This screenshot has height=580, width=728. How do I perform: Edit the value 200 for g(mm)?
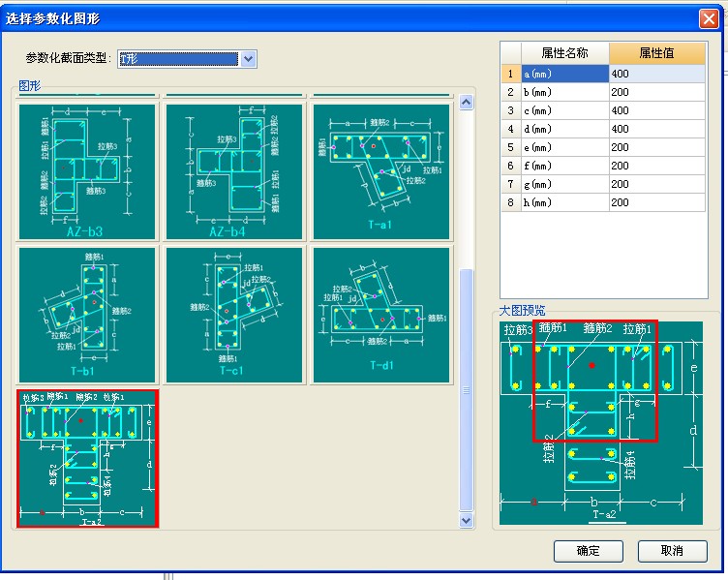tap(657, 184)
